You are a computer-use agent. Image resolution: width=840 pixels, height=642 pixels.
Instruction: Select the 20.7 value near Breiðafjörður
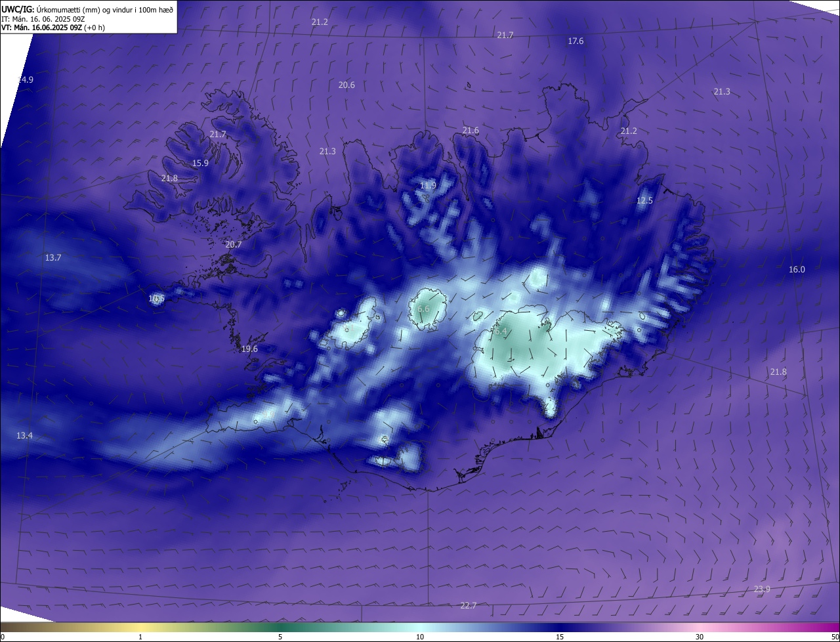tap(234, 245)
